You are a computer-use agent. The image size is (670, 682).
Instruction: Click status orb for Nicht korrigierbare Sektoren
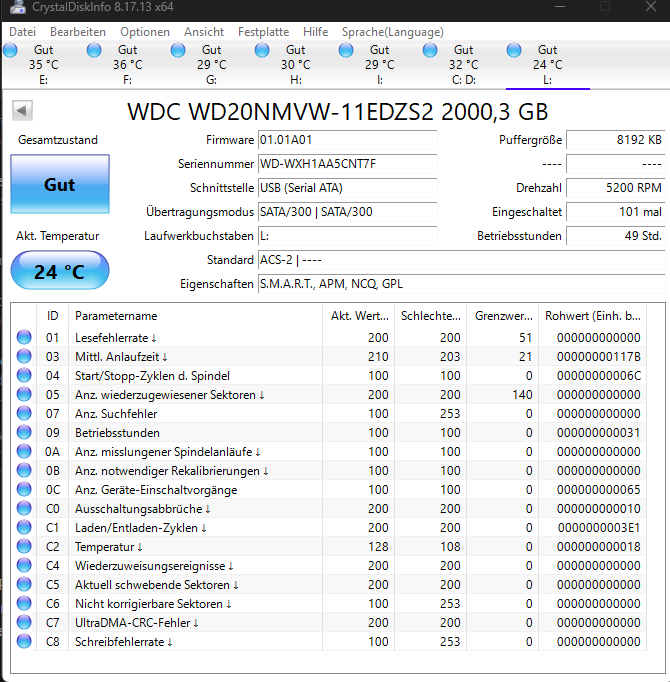pyautogui.click(x=24, y=603)
